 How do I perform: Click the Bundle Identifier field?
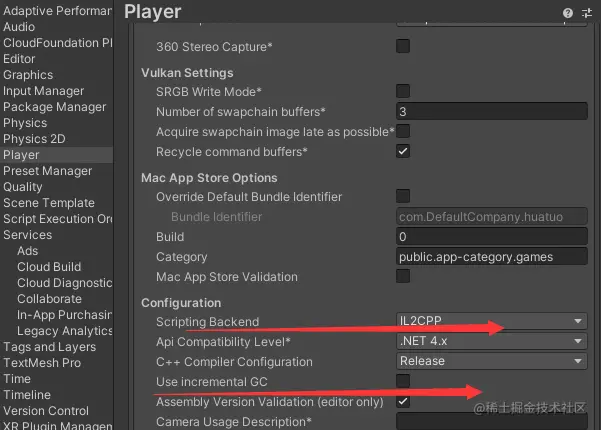491,217
